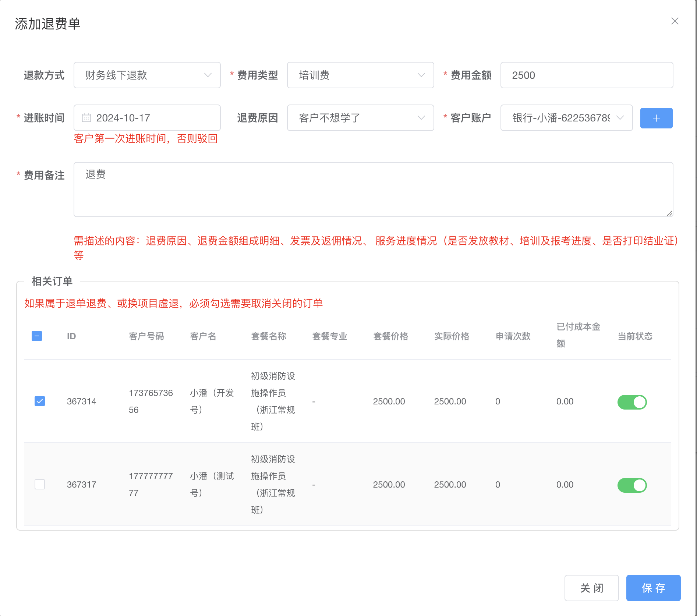The height and width of the screenshot is (616, 697).
Task: Click the 套餐价格 column header
Action: tap(390, 336)
